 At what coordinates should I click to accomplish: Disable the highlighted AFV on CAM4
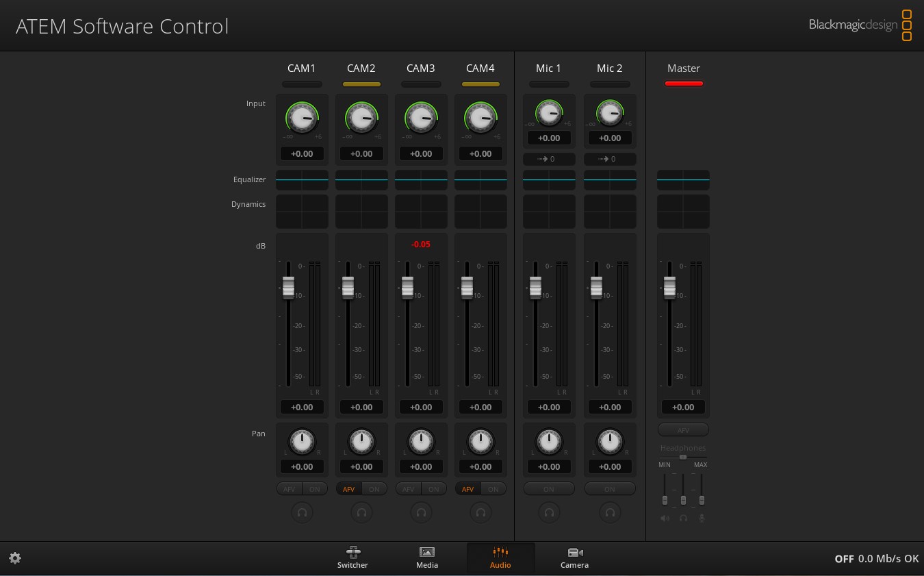pos(468,489)
